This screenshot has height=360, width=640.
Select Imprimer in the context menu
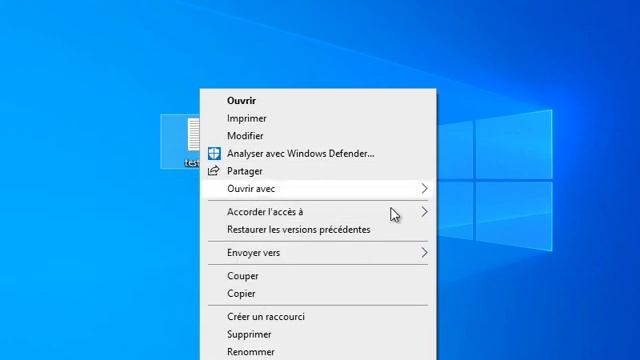pyautogui.click(x=318, y=118)
